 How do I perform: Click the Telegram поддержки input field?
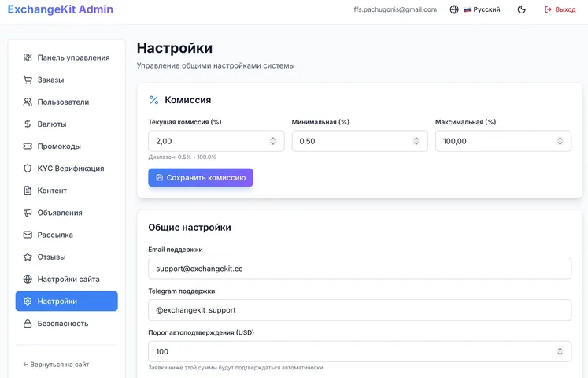pos(360,309)
